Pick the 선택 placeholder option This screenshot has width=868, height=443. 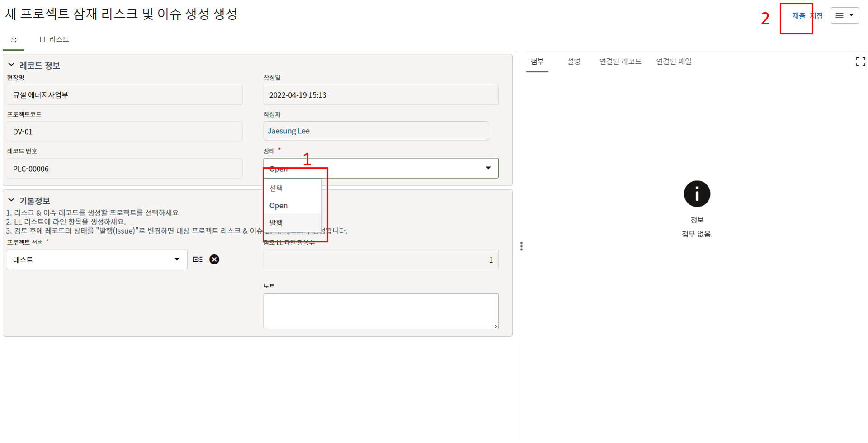276,188
